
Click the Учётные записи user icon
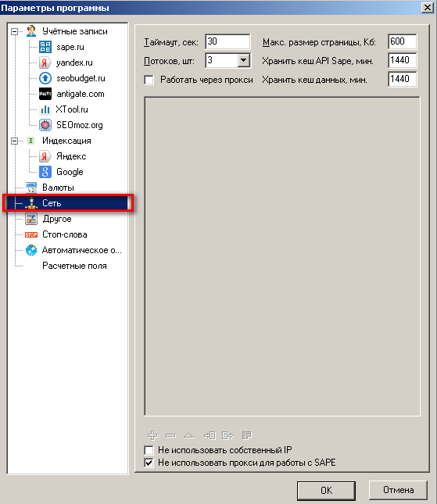(x=31, y=31)
